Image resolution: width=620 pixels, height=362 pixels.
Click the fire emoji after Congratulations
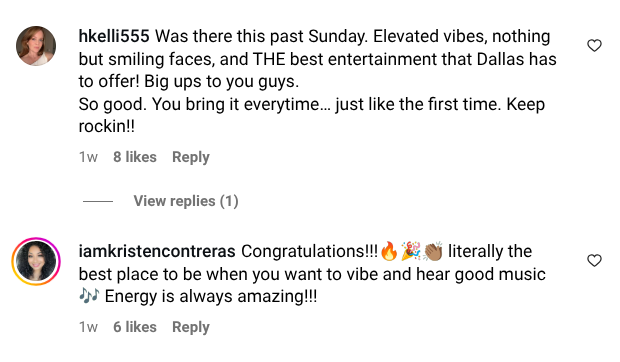(x=389, y=251)
